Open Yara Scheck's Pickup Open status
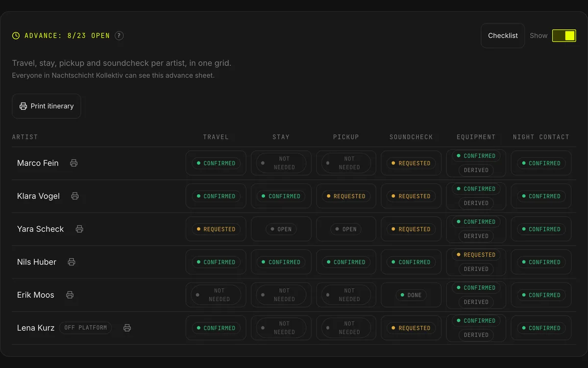The width and height of the screenshot is (588, 368). (x=346, y=229)
